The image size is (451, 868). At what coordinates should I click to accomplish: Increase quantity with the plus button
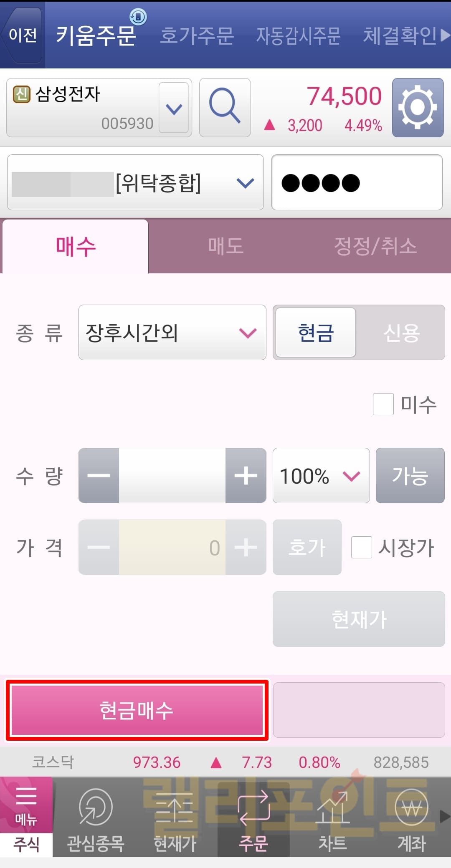click(x=246, y=476)
